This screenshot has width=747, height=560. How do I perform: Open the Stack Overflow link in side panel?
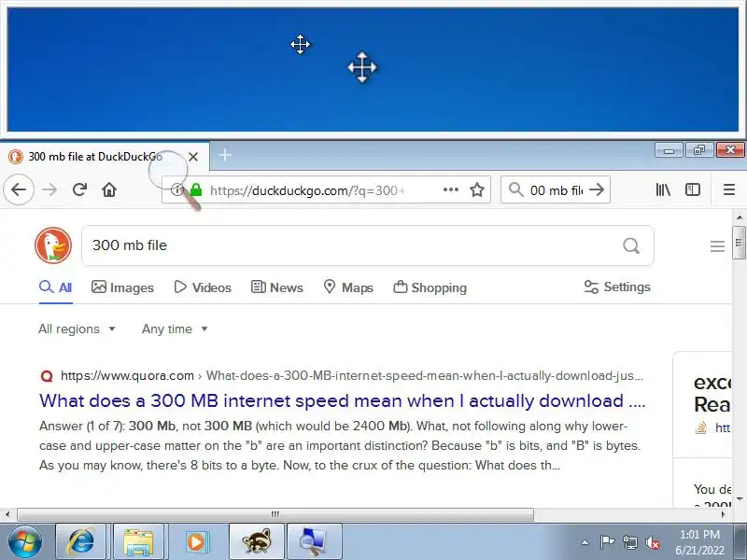pos(722,428)
